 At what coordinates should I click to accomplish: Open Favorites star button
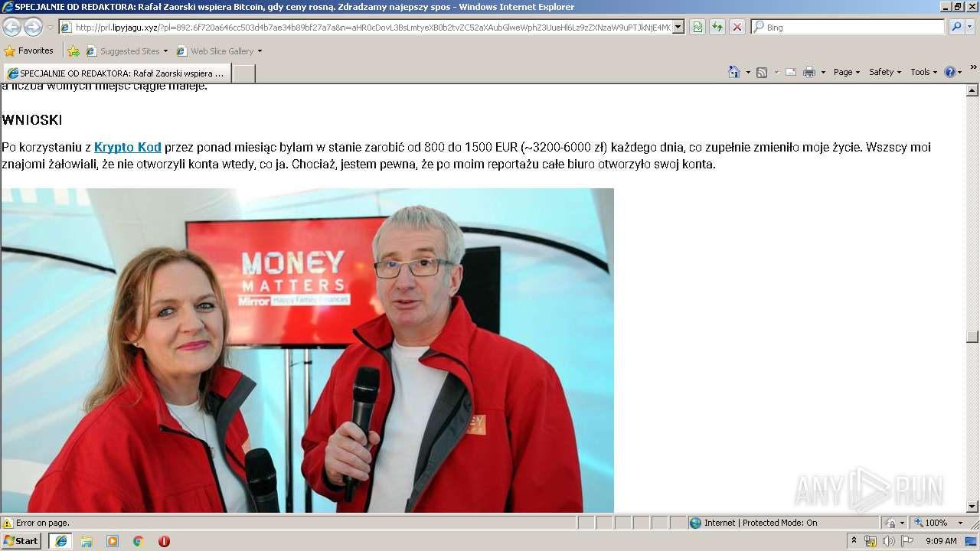click(29, 51)
